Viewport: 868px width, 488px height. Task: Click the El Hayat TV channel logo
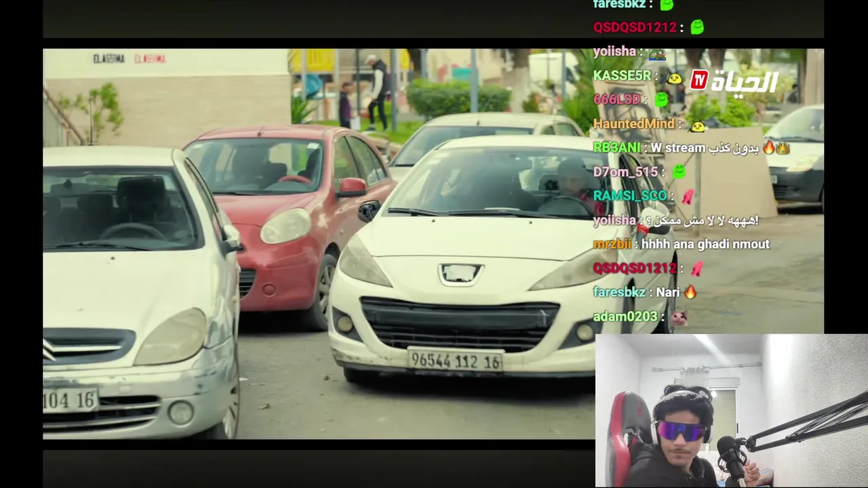pos(734,81)
